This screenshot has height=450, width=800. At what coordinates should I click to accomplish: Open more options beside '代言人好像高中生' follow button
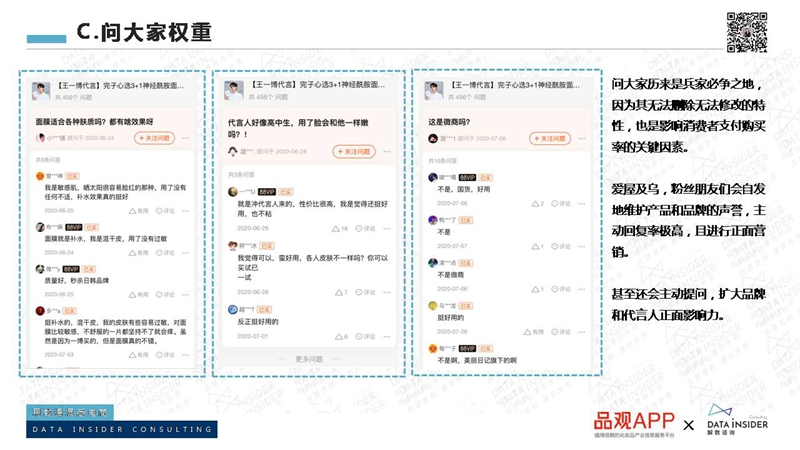coord(387,152)
